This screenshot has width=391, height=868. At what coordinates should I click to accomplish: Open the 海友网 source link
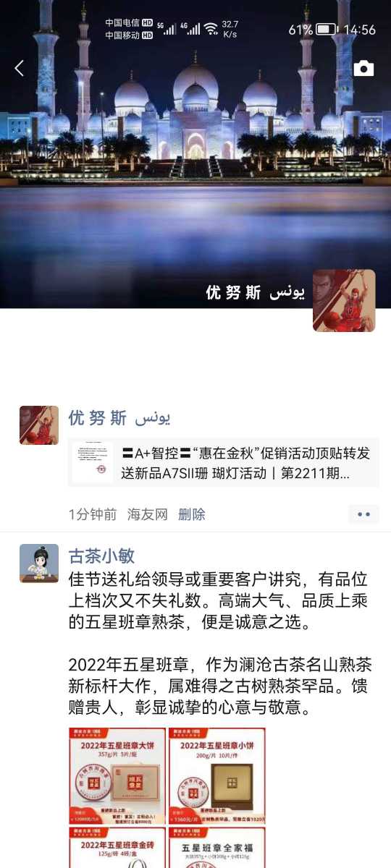(148, 514)
